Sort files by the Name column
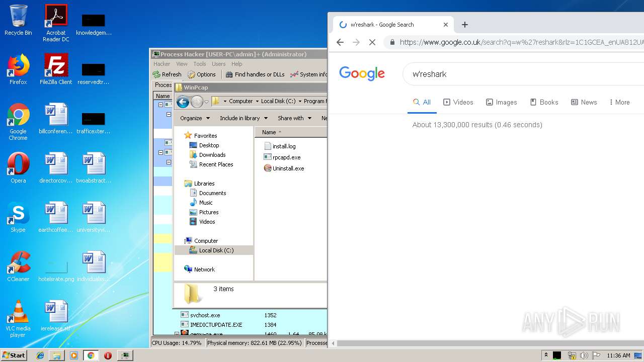The height and width of the screenshot is (362, 644). tap(290, 132)
